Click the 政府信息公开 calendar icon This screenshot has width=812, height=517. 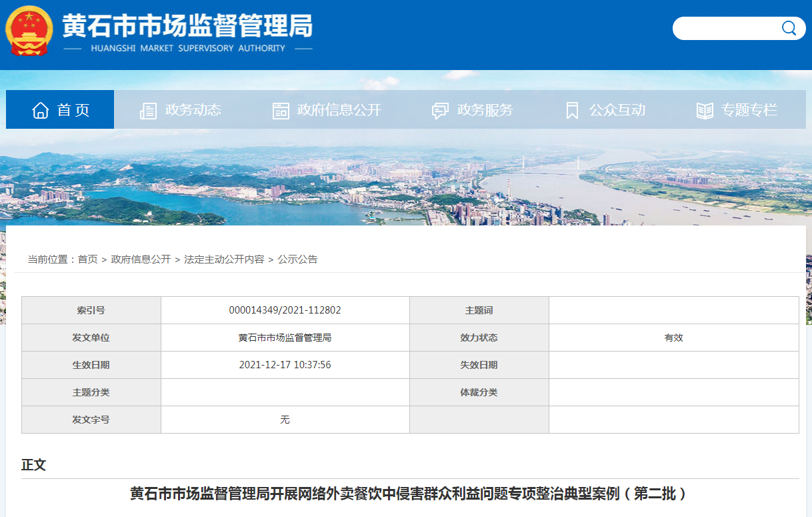pos(281,111)
